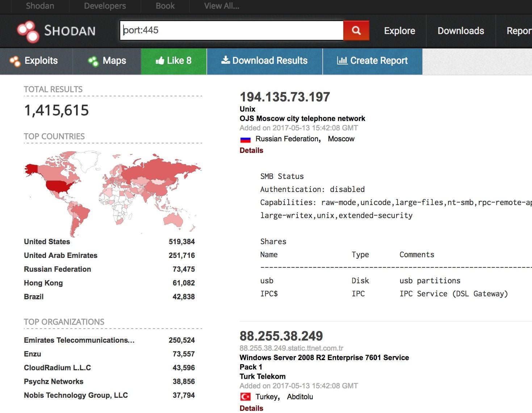The image size is (532, 413).
Task: Click the top countries world map
Action: point(112,192)
